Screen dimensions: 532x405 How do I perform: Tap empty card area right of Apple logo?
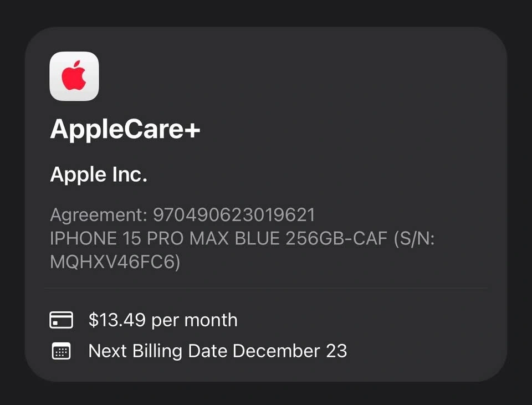click(x=299, y=76)
